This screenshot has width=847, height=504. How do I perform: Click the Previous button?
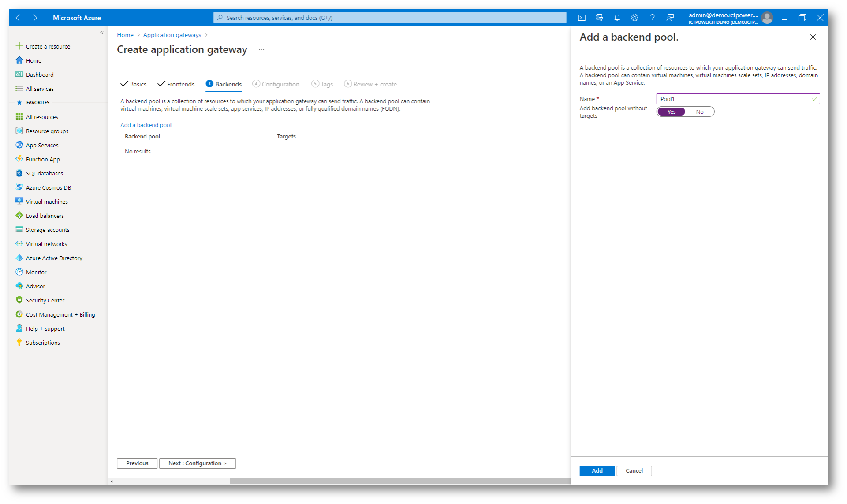pos(137,463)
